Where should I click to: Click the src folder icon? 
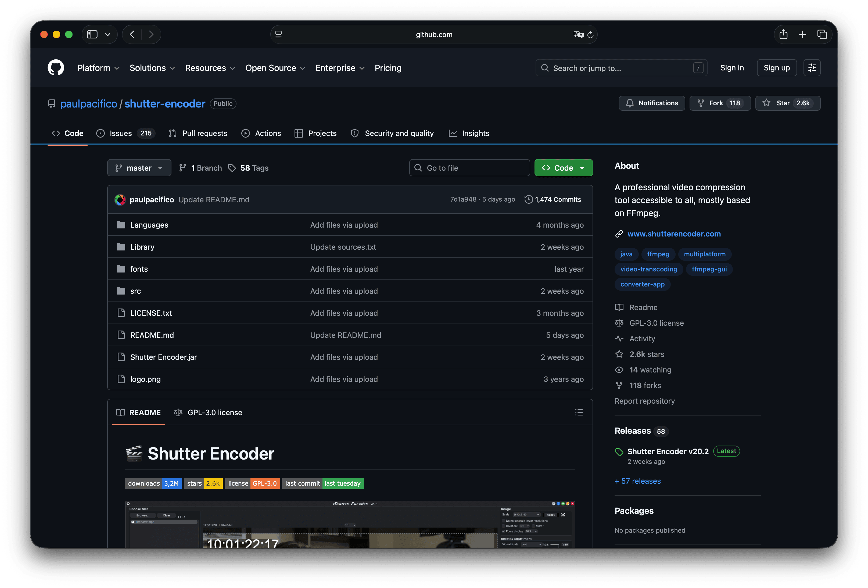tap(121, 291)
